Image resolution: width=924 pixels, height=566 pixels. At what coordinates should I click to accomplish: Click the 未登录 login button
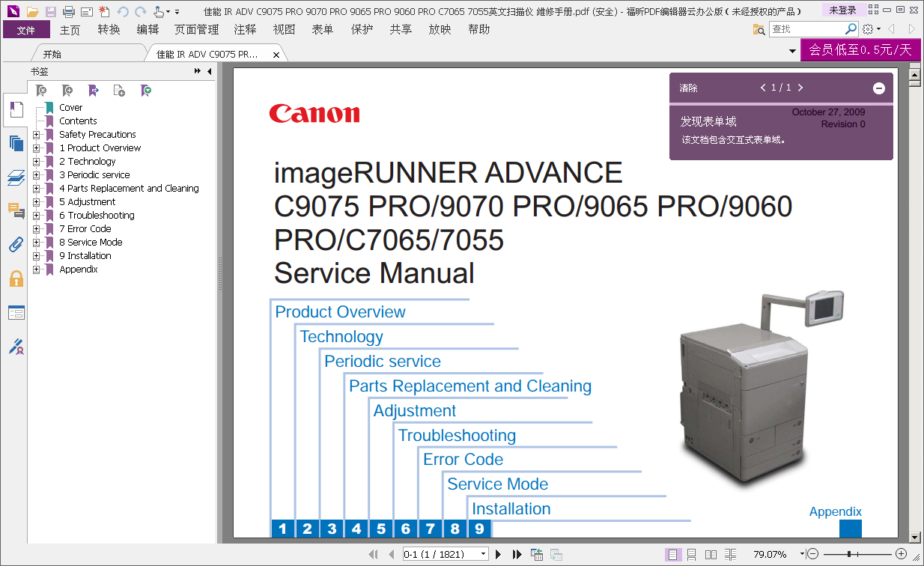(842, 10)
